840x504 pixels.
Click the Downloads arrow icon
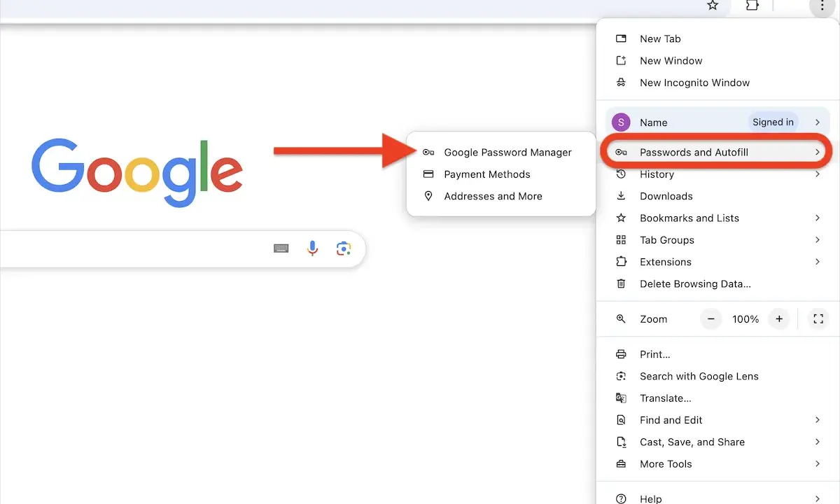pos(621,197)
